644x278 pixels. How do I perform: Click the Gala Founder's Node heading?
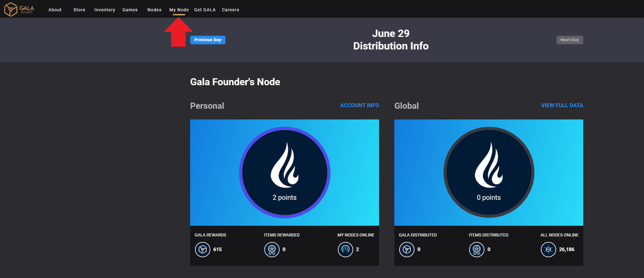pos(235,82)
